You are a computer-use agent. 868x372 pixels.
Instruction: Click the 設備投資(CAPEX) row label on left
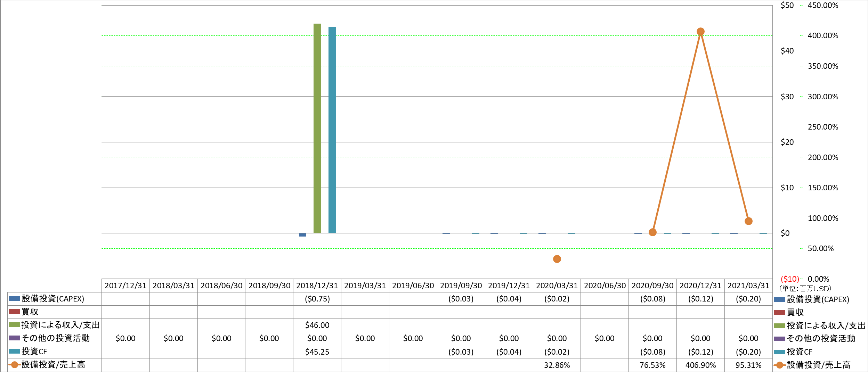(x=53, y=299)
